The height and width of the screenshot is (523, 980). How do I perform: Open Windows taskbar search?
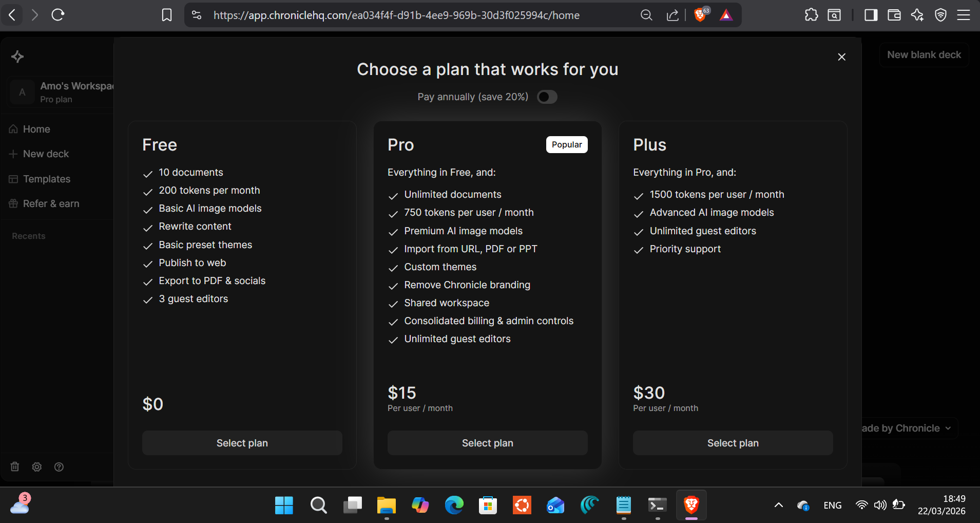[x=318, y=506]
